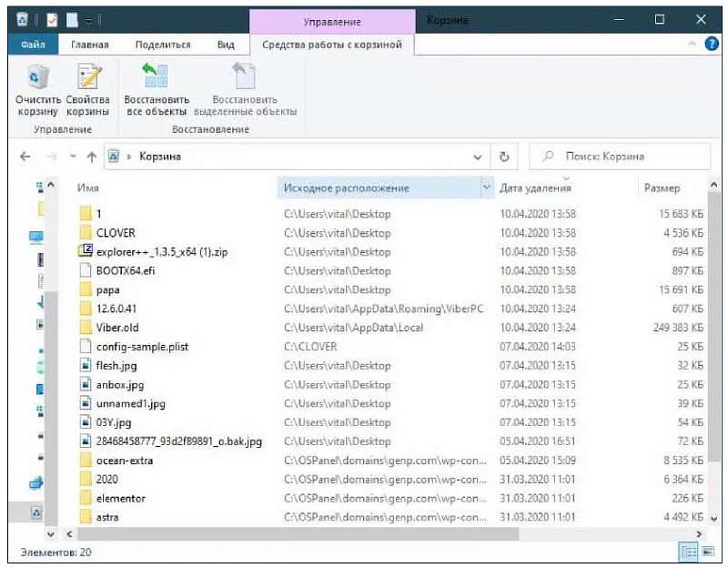
Task: Open the Поделиться ribbon tab
Action: coord(163,44)
